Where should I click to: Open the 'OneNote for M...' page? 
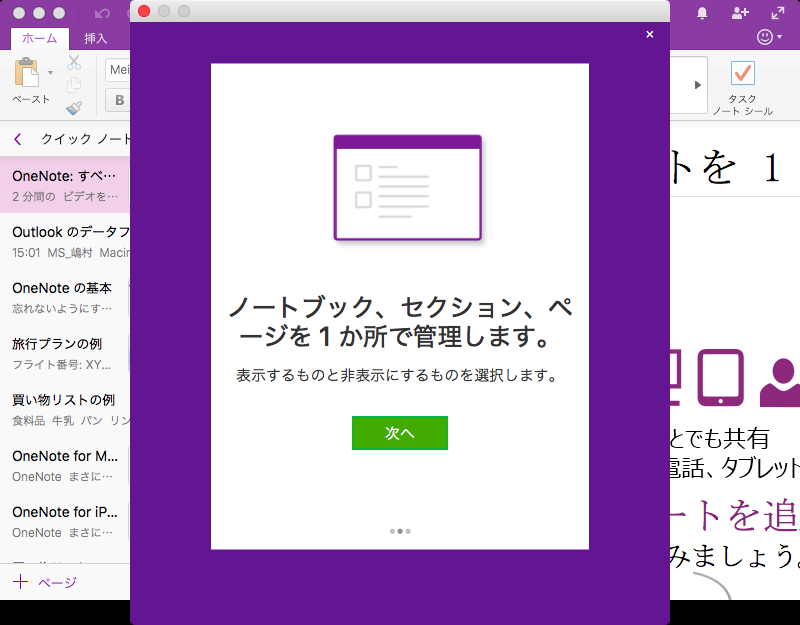(65, 466)
